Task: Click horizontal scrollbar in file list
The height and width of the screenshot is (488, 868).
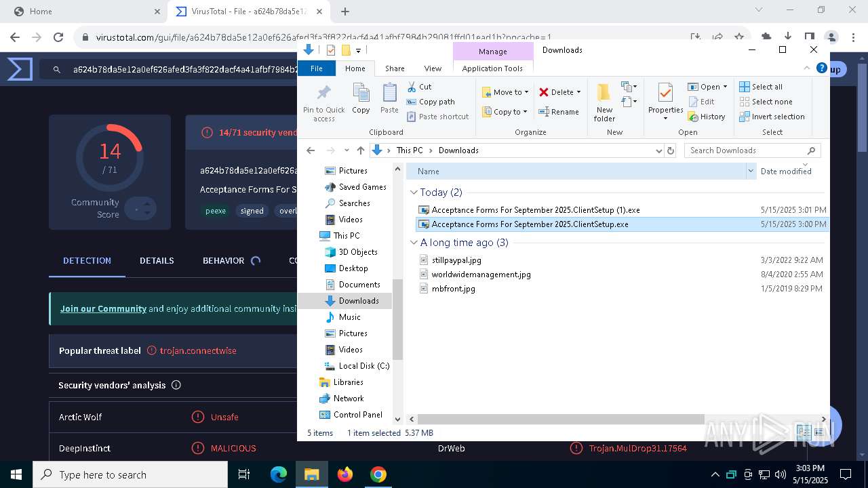Action: tap(561, 419)
